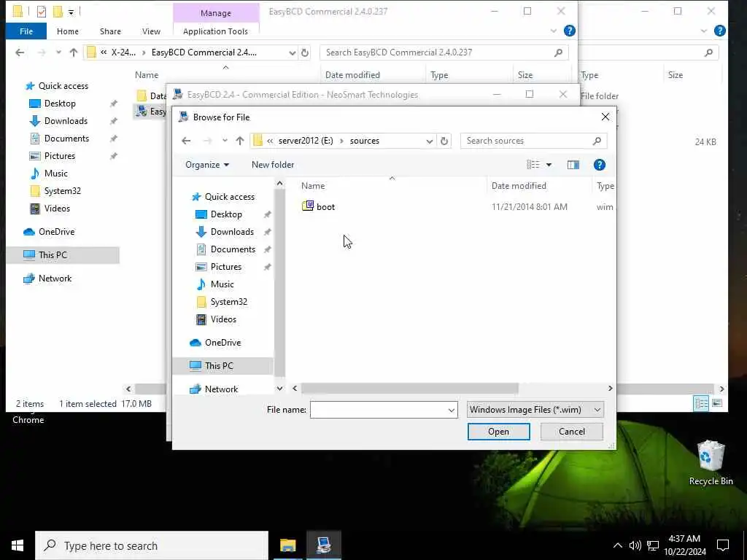This screenshot has height=560, width=747.
Task: Open Application Tools tab in Explorer
Action: pos(215,31)
